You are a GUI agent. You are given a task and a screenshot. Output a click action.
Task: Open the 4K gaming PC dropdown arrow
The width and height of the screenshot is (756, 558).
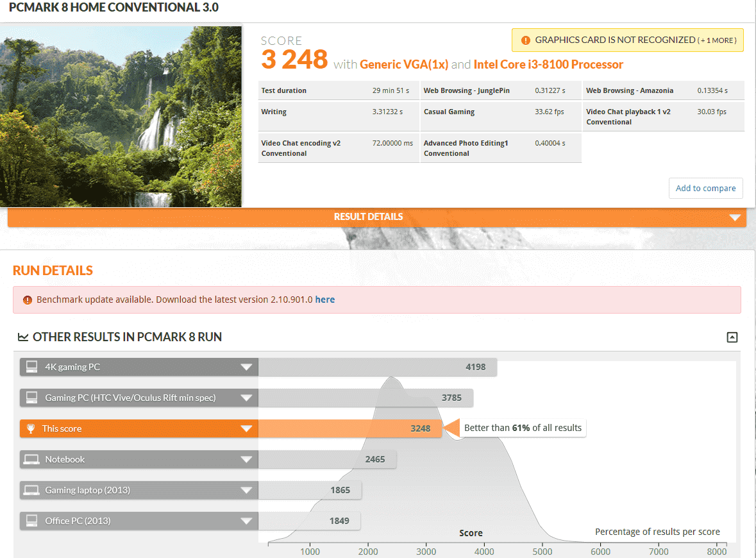(x=246, y=368)
